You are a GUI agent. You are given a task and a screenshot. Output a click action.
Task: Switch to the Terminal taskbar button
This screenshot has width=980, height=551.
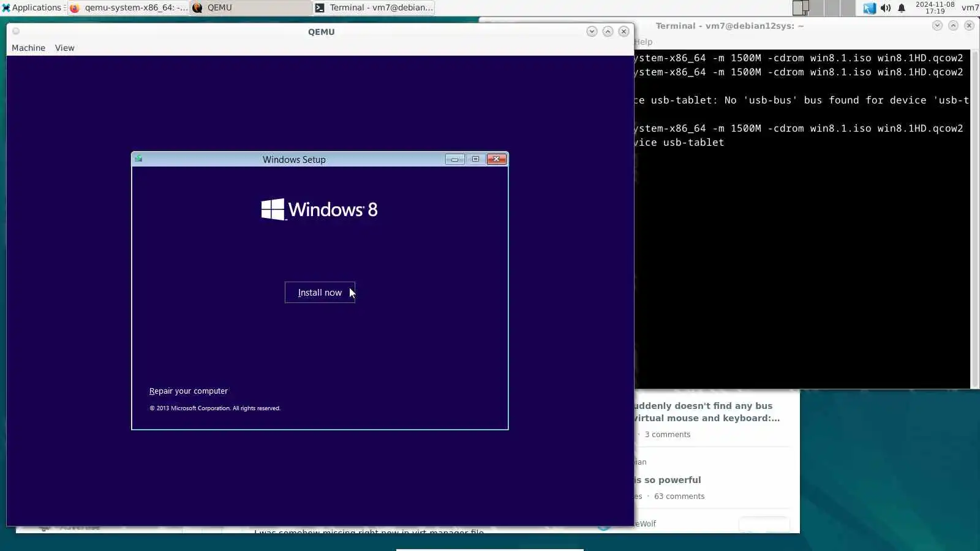click(x=374, y=7)
